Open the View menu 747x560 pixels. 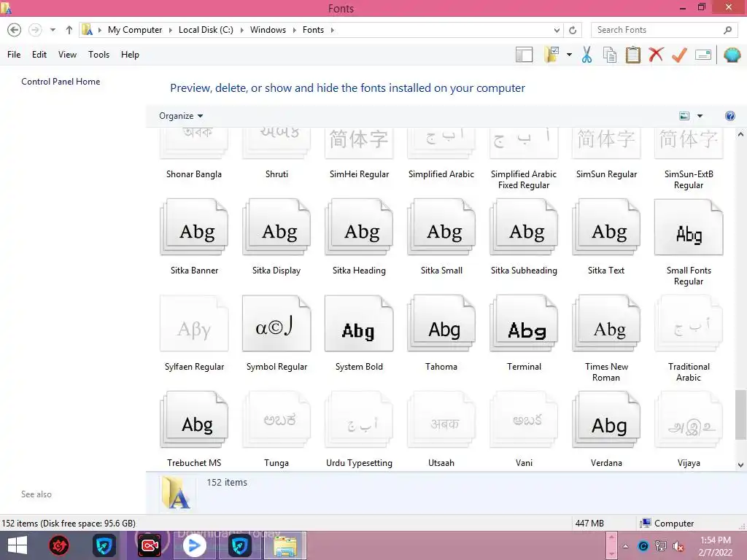click(67, 55)
